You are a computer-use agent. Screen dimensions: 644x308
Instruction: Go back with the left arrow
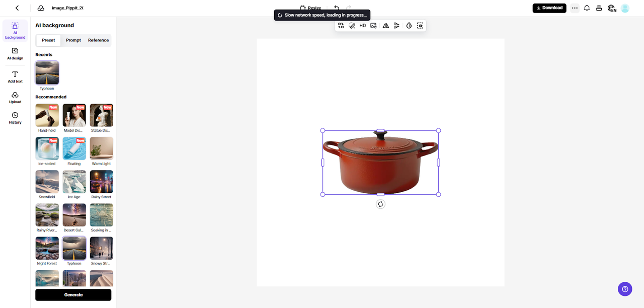[x=17, y=8]
